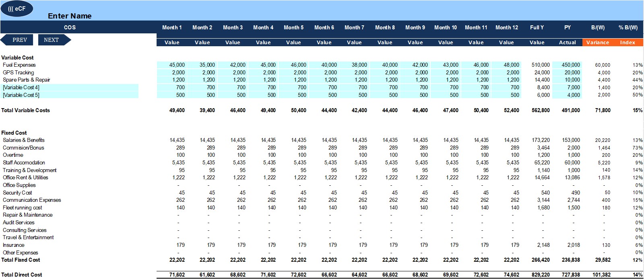Select Total Direct Cost variance 101,382
This screenshot has height=279, width=644.
[601, 275]
